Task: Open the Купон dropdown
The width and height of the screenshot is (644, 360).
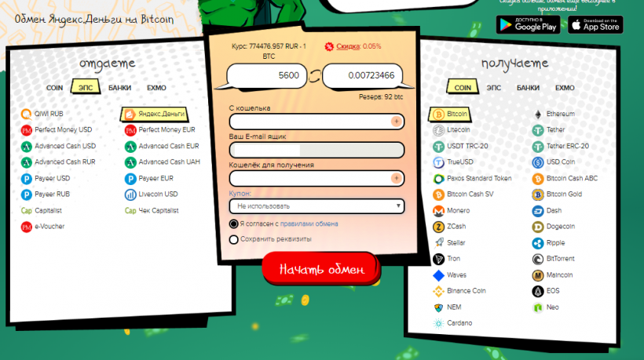Action: 317,206
